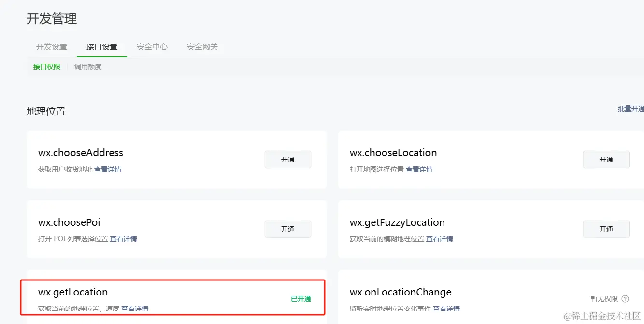This screenshot has width=644, height=324.
Task: Click 查看详情 under wx.getFuzzyLocation
Action: coord(440,239)
